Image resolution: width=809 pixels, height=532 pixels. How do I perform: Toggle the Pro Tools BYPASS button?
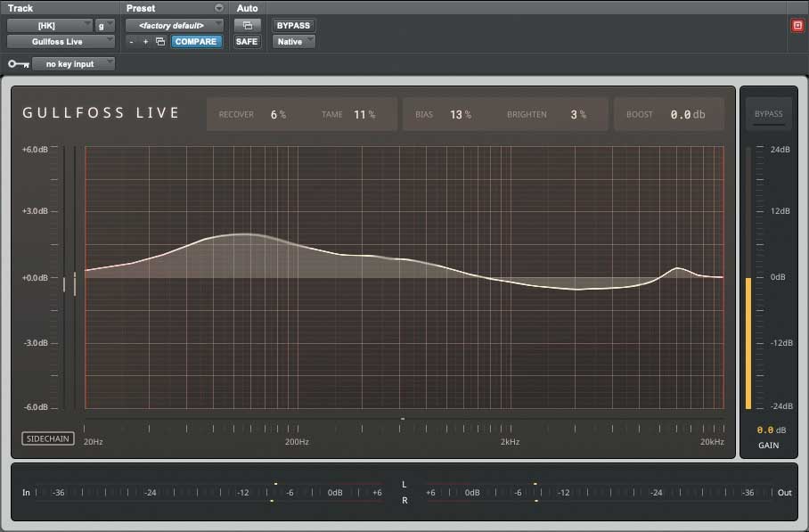(x=293, y=25)
